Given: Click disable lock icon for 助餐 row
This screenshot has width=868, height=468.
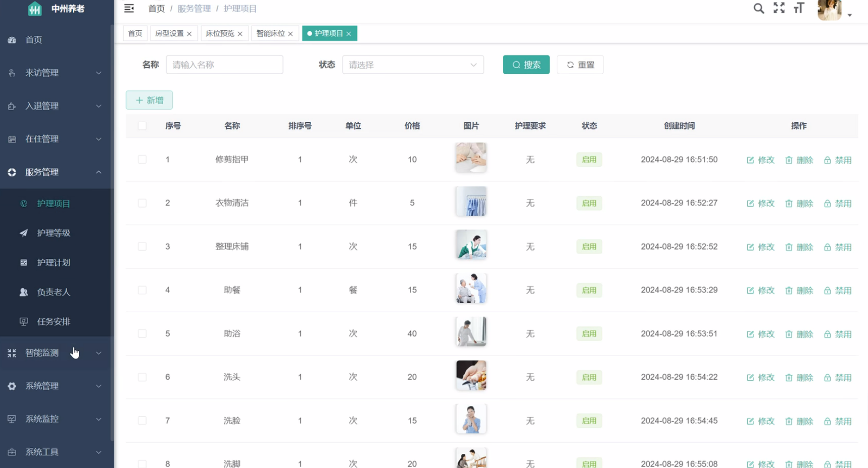Looking at the screenshot, I should 827,290.
